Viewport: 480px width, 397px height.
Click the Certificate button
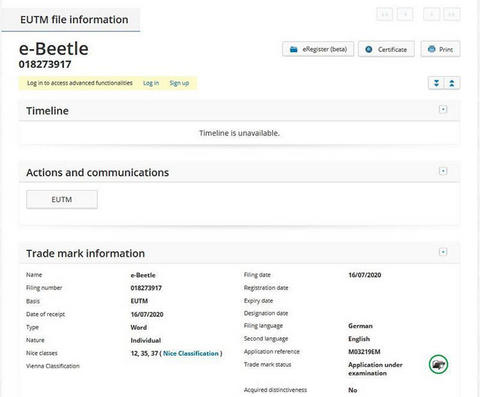pyautogui.click(x=386, y=49)
